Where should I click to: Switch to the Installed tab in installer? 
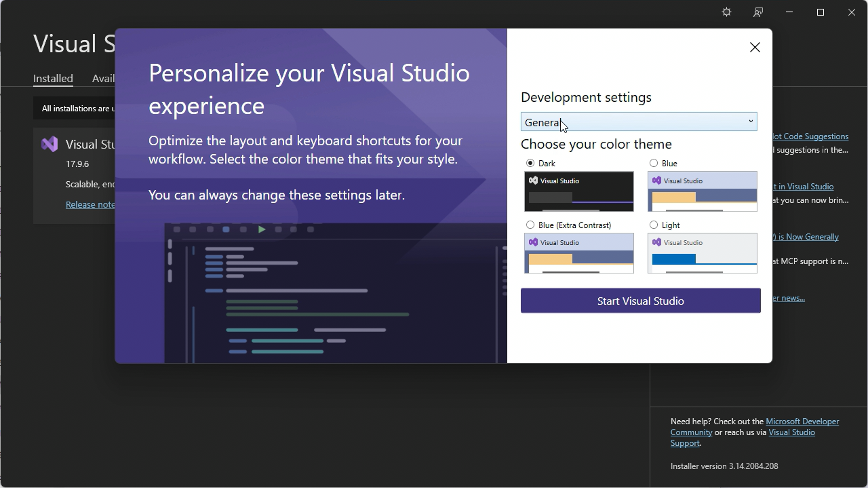click(x=53, y=78)
